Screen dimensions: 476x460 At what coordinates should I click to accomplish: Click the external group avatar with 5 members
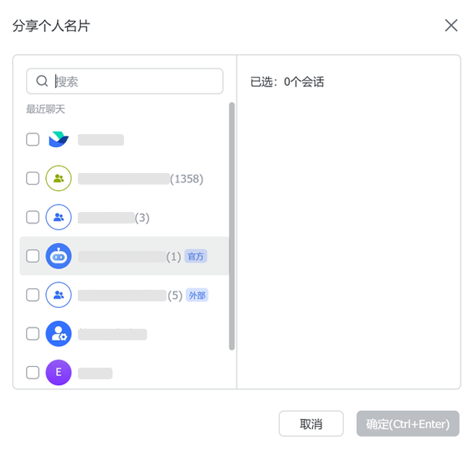click(58, 295)
